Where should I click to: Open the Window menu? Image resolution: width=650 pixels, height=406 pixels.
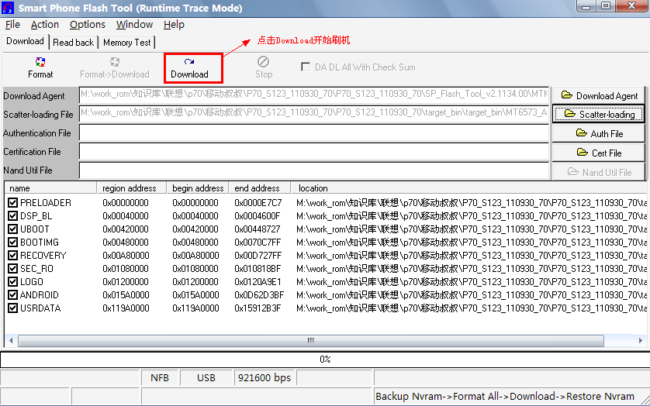(134, 24)
